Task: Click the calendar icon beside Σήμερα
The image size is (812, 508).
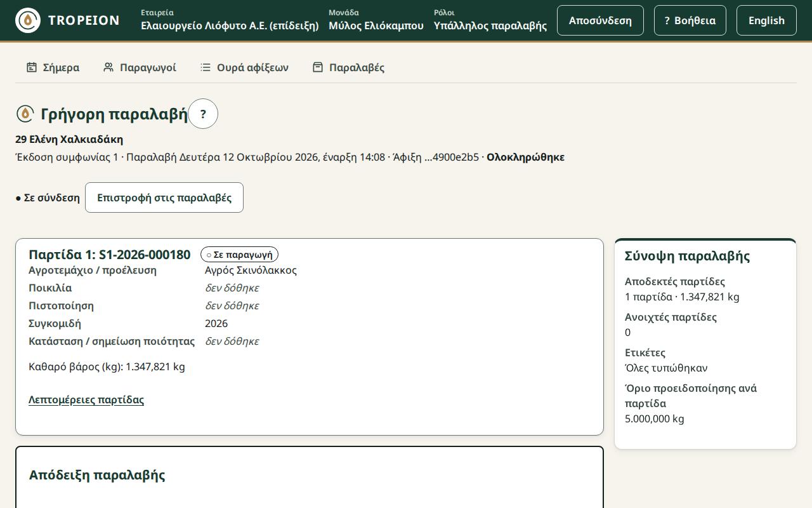Action: point(32,67)
